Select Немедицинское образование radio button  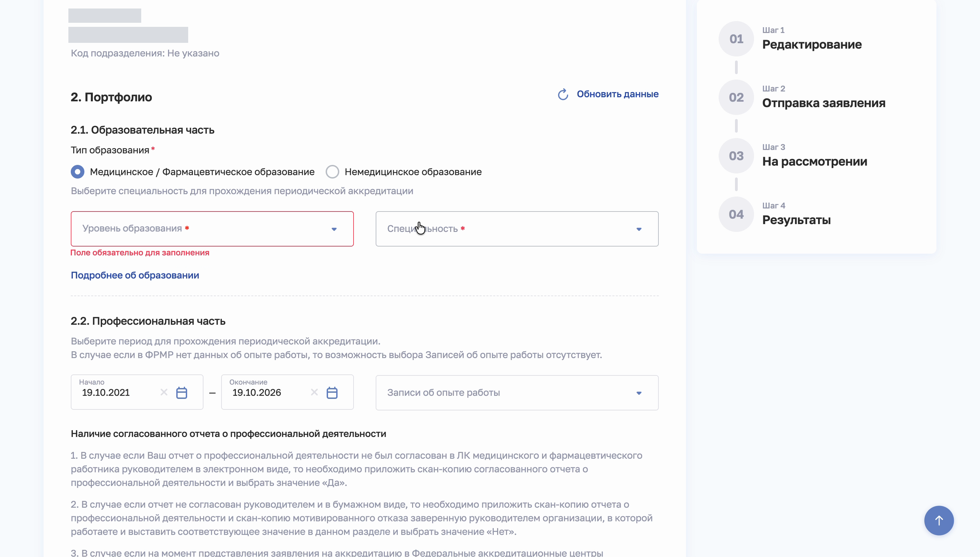click(332, 172)
